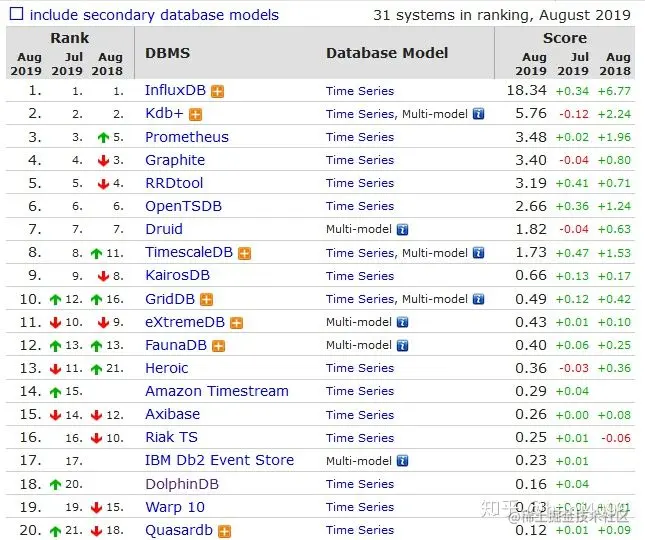Click the Kdb+ score 5.76
This screenshot has height=540, width=645.
[531, 113]
